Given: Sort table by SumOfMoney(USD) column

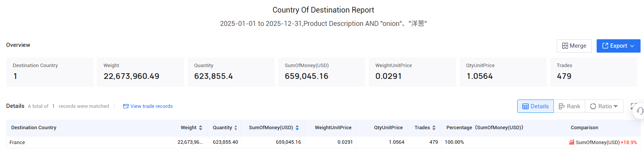Looking at the screenshot, I should 297,128.
